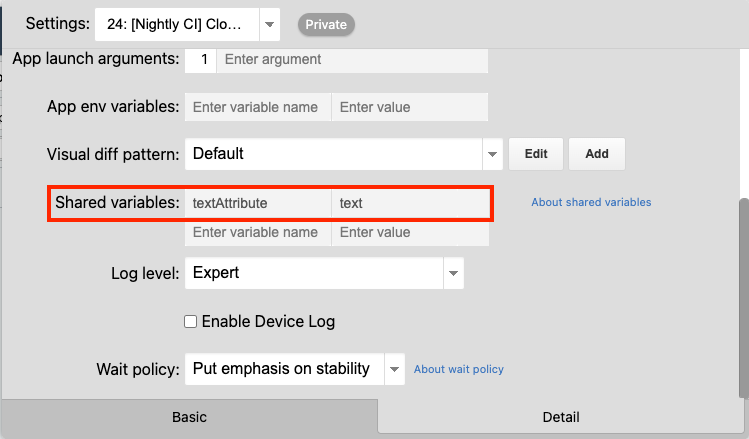Screen dimensions: 749x439
Task: Select the textAttribute shared variable name field
Action: 258,203
